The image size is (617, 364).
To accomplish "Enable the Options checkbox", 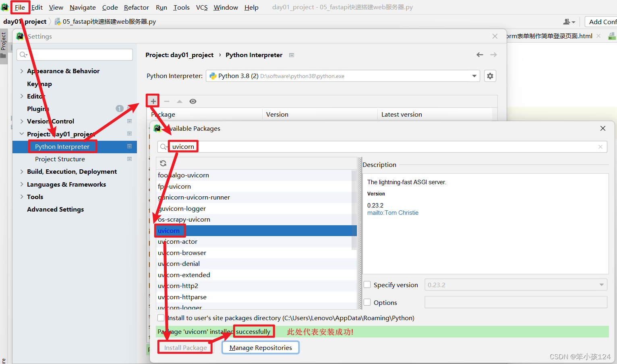I will tap(367, 302).
